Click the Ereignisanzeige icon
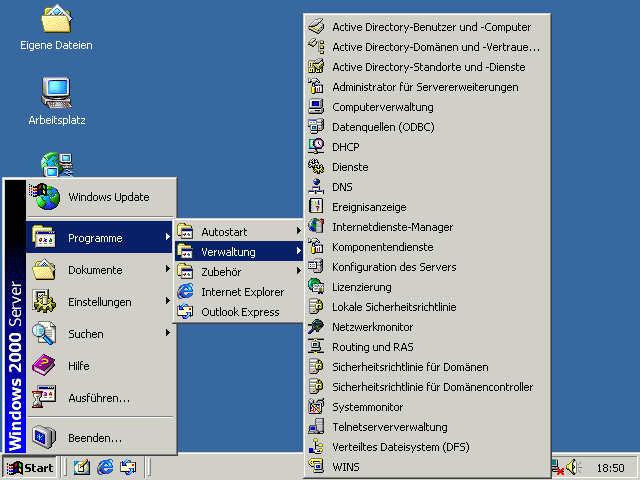The width and height of the screenshot is (640, 480). (316, 207)
